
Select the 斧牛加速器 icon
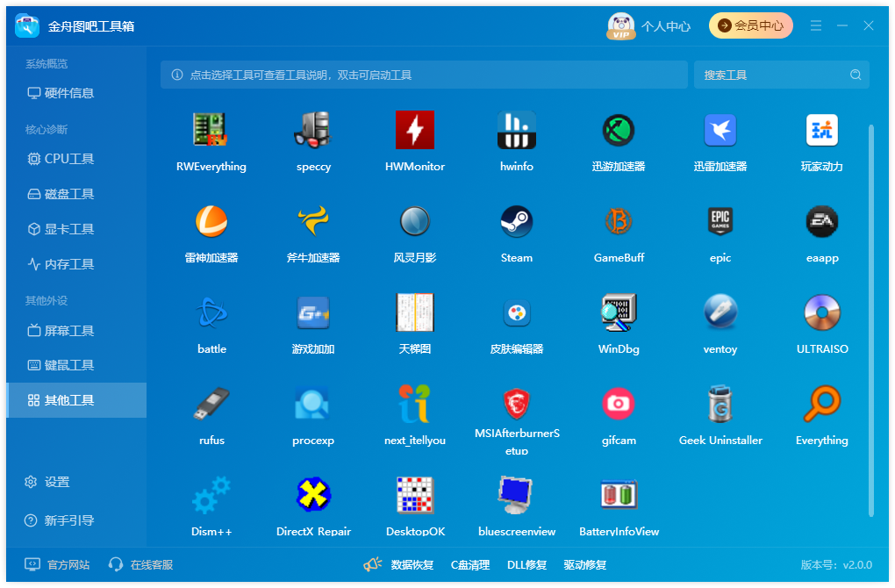click(312, 221)
